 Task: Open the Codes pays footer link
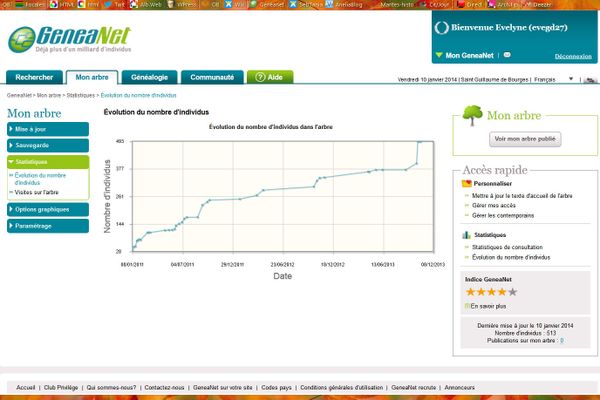[x=276, y=388]
